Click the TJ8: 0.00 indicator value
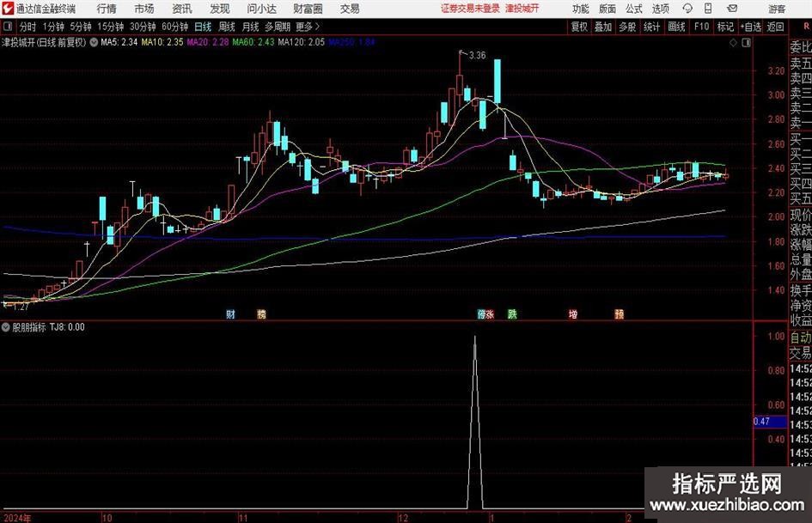Viewport: 812px width, 523px height. [67, 327]
